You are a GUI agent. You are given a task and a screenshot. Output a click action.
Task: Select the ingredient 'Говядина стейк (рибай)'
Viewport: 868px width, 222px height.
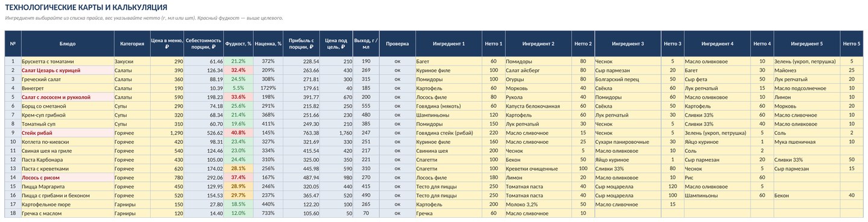448,133
